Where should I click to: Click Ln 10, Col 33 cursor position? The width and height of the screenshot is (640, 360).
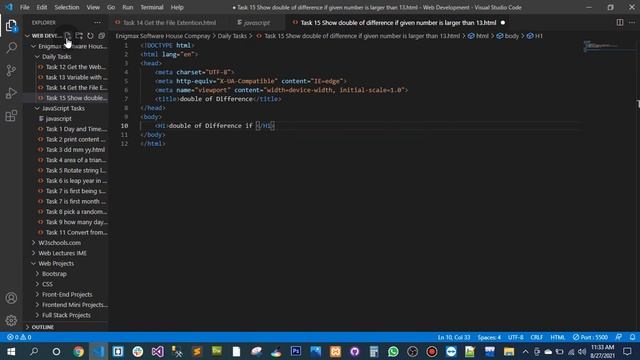click(454, 337)
